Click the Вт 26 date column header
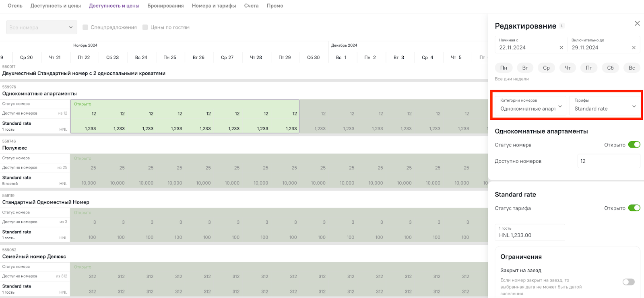Viewport: 644px width, 298px height. [x=198, y=58]
